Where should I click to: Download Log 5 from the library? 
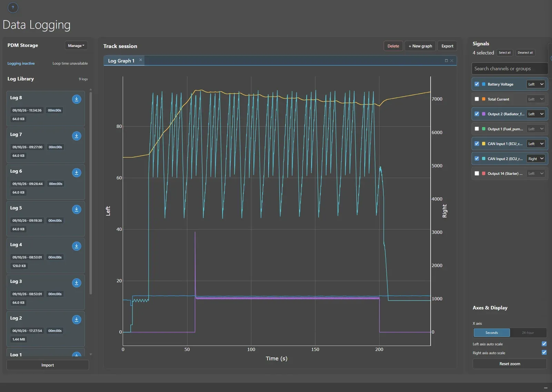tap(77, 209)
